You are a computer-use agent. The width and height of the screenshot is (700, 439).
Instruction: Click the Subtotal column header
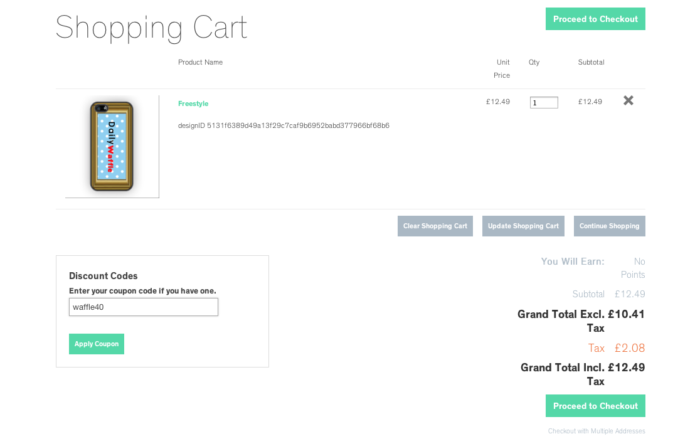[591, 62]
